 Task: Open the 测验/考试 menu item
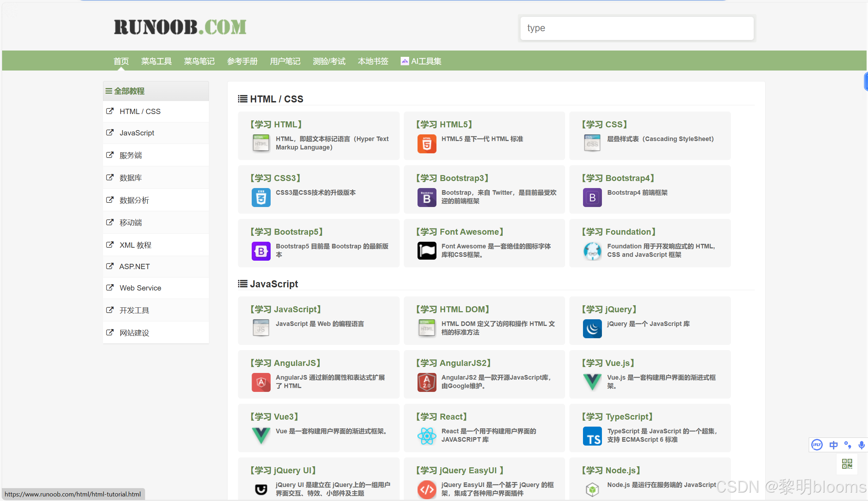[x=329, y=61]
